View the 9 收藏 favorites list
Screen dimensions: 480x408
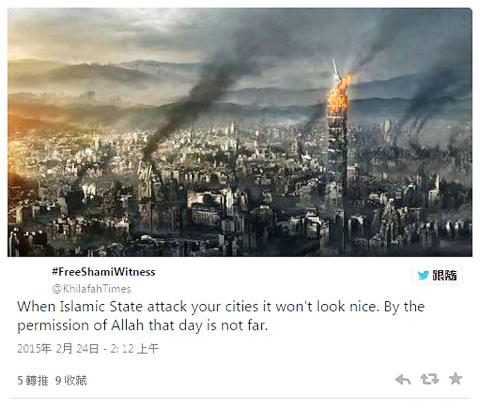[71, 380]
